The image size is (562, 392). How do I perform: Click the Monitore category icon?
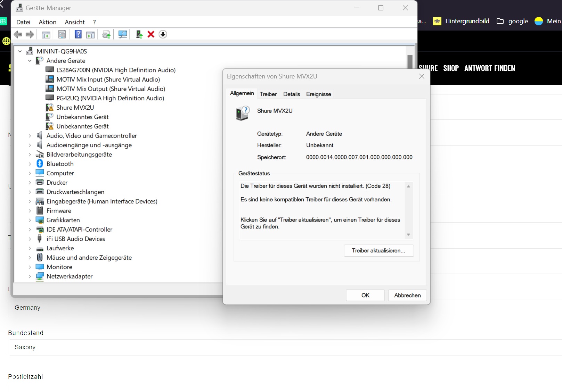click(x=40, y=267)
